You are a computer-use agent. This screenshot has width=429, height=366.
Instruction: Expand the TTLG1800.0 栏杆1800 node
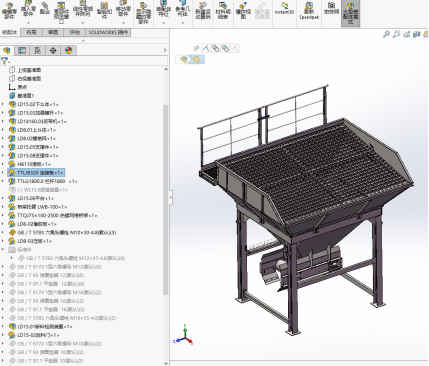[x=3, y=181]
